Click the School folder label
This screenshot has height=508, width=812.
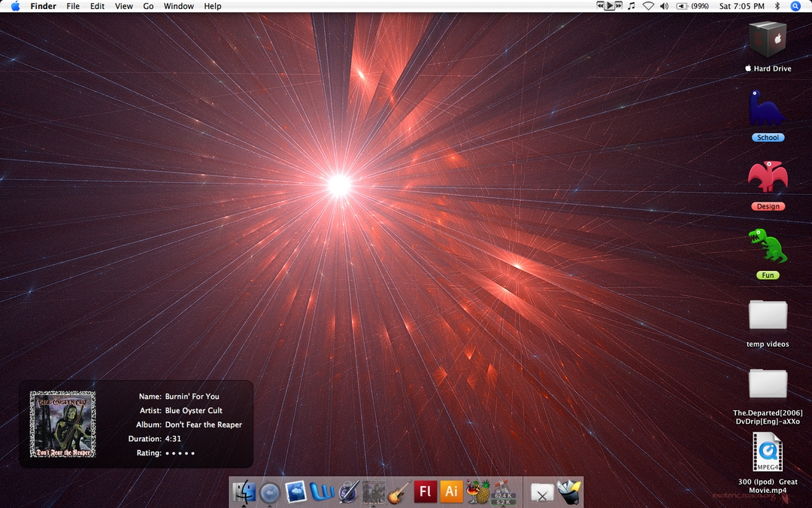(768, 138)
